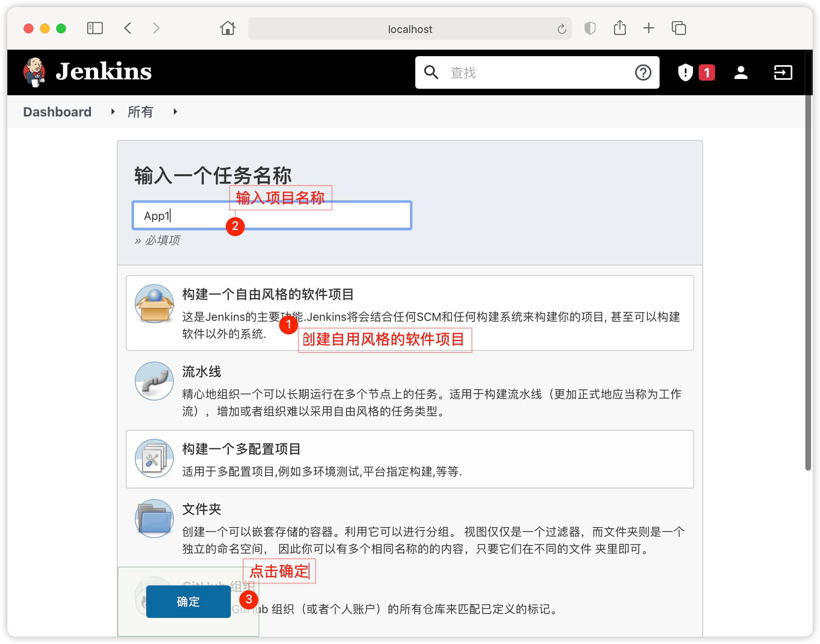
Task: Click the logout icon in the header
Action: tap(783, 72)
